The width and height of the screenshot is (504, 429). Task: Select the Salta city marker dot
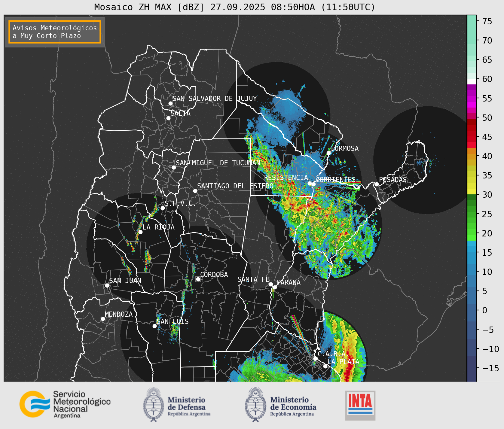click(x=169, y=118)
